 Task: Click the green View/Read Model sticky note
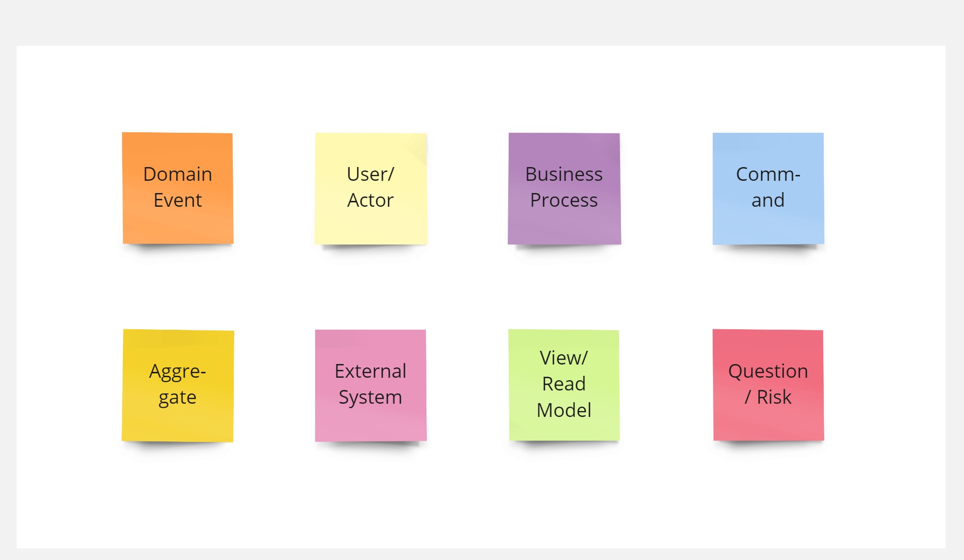564,385
